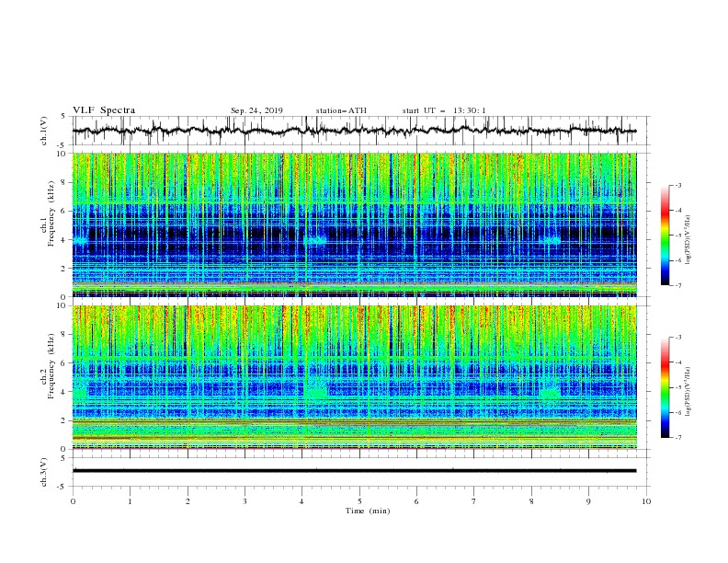Image resolution: width=728 pixels, height=563 pixels.
Task: Click time-axis tick label "1"
Action: tap(130, 501)
